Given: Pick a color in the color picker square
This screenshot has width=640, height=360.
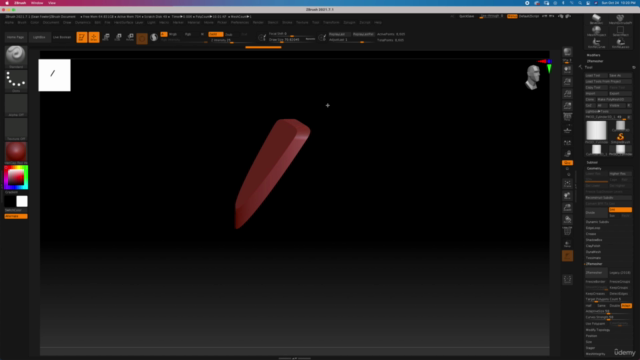Looking at the screenshot, I should coord(16,177).
